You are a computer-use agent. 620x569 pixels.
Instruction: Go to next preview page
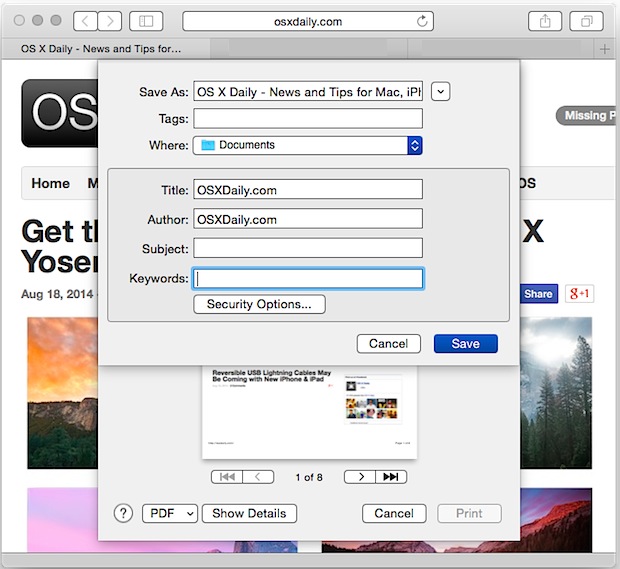(360, 477)
